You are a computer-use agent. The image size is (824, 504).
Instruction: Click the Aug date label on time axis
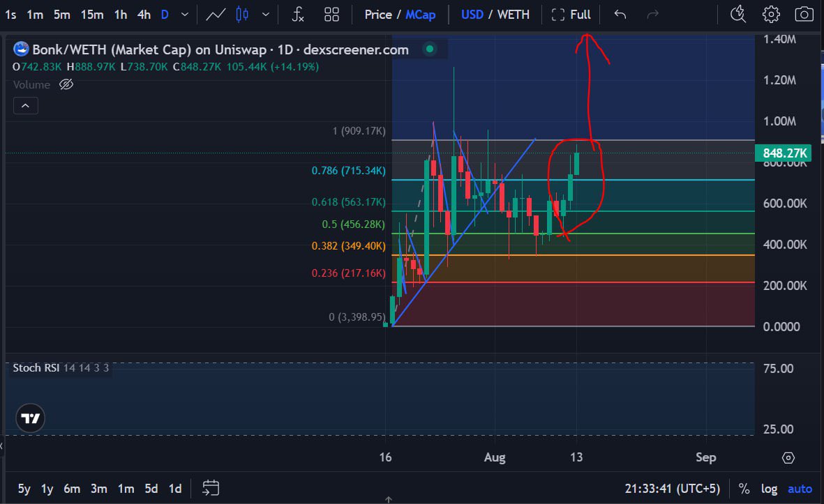[x=495, y=458]
